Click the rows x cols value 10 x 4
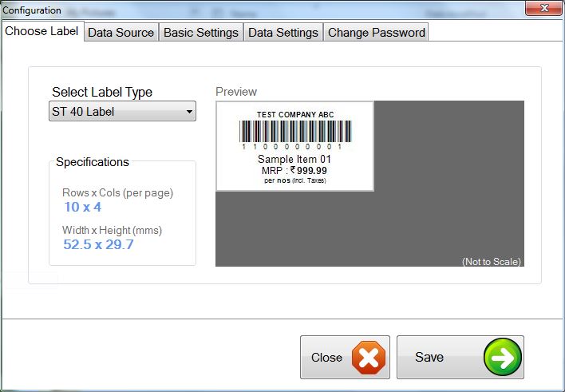The height and width of the screenshot is (392, 565). pyautogui.click(x=82, y=207)
